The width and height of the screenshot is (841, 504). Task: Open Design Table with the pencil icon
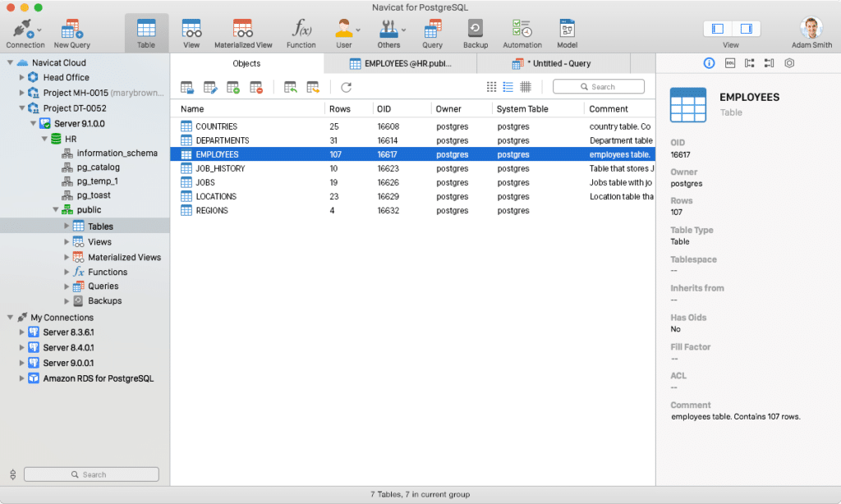[x=210, y=86]
